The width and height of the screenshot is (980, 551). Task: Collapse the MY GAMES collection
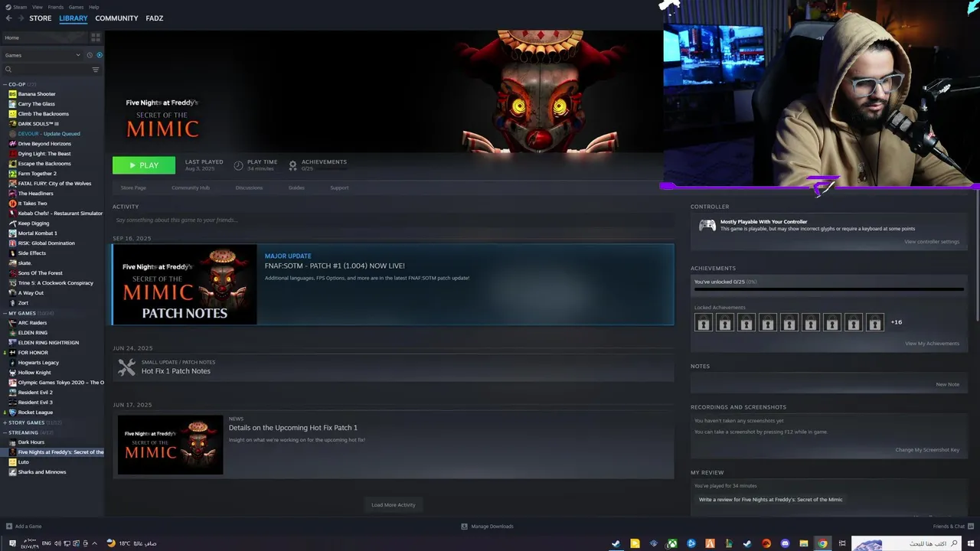click(x=5, y=313)
